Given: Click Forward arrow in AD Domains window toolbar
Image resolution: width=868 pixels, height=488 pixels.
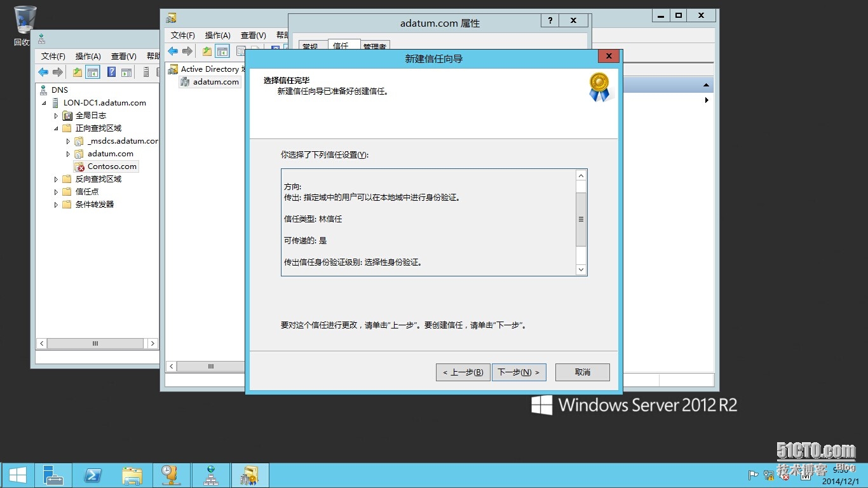Looking at the screenshot, I should [187, 51].
